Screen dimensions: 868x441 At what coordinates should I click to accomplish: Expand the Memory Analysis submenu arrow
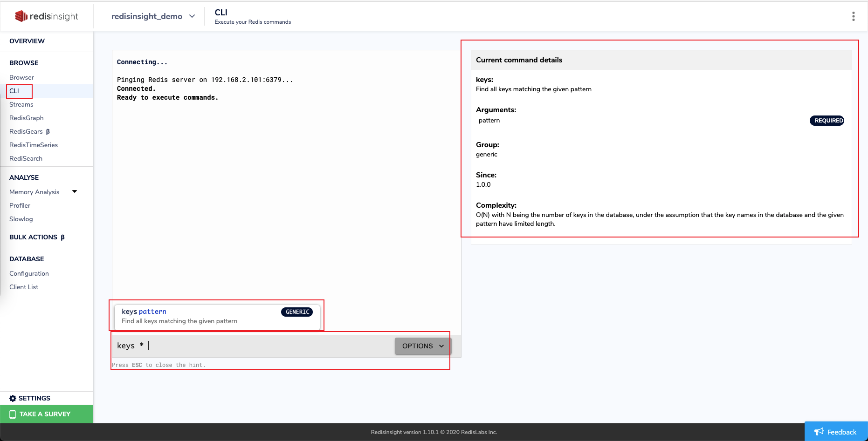[75, 191]
